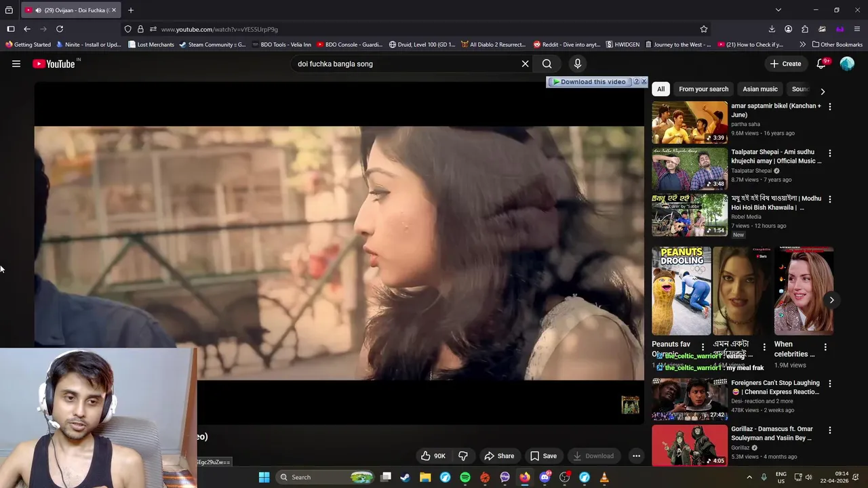Open the Other Bookmarks folder

click(837, 45)
